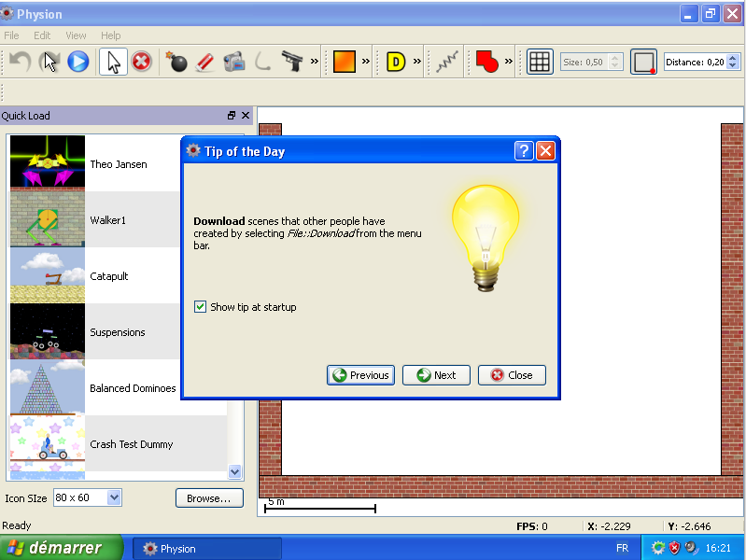Select the camera tool icon
Image resolution: width=746 pixels, height=560 pixels.
[x=234, y=62]
